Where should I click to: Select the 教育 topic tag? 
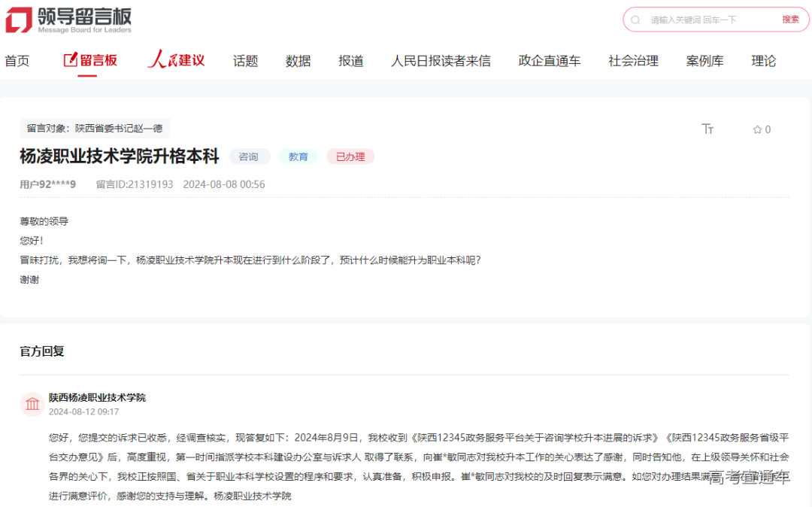pyautogui.click(x=298, y=156)
